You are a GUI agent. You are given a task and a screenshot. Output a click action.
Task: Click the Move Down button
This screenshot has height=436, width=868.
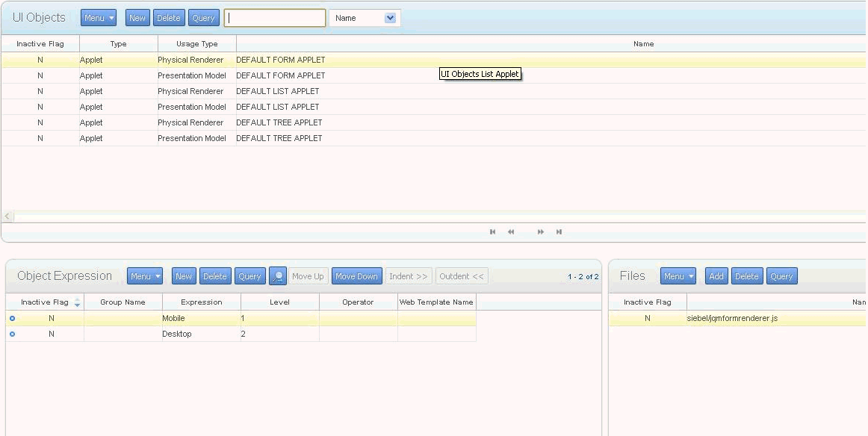click(x=356, y=276)
